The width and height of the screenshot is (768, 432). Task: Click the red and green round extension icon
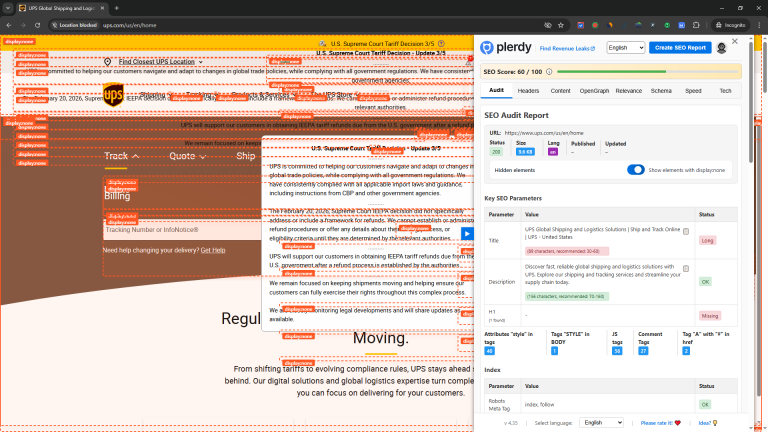click(x=595, y=25)
